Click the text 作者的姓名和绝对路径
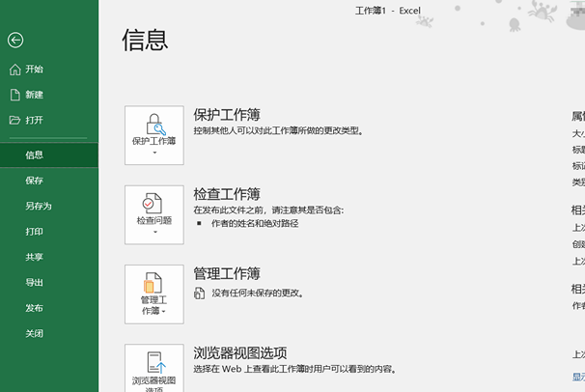 pos(255,223)
